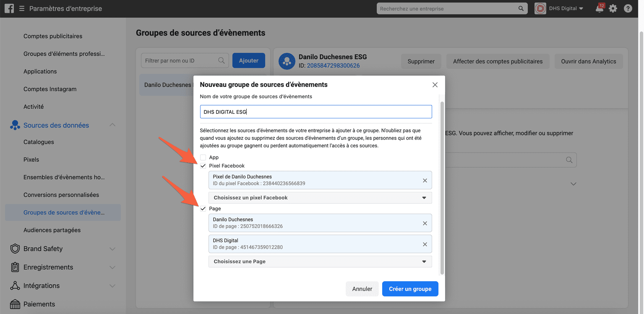Click the Annuler button
Image resolution: width=644 pixels, height=314 pixels.
pyautogui.click(x=362, y=289)
